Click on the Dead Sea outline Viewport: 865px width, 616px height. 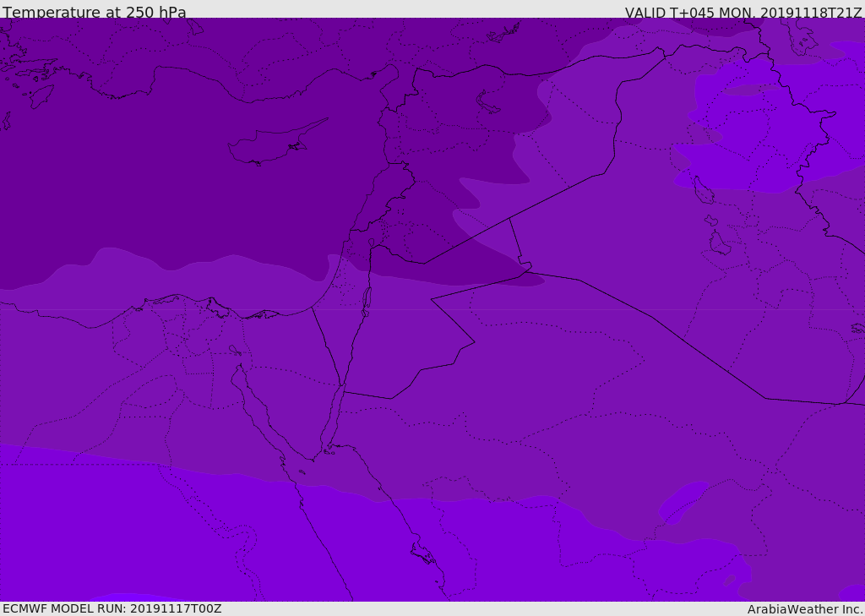coord(367,298)
